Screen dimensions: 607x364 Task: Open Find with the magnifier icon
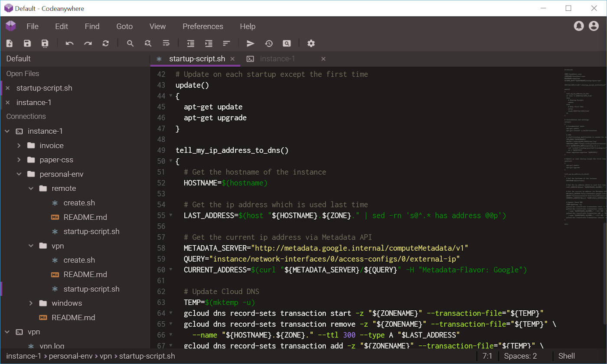click(x=130, y=43)
